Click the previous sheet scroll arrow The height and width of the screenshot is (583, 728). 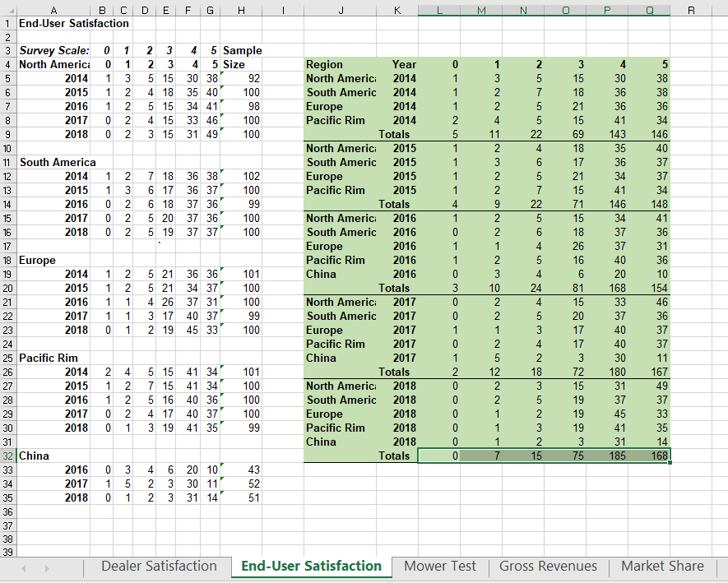(x=21, y=567)
